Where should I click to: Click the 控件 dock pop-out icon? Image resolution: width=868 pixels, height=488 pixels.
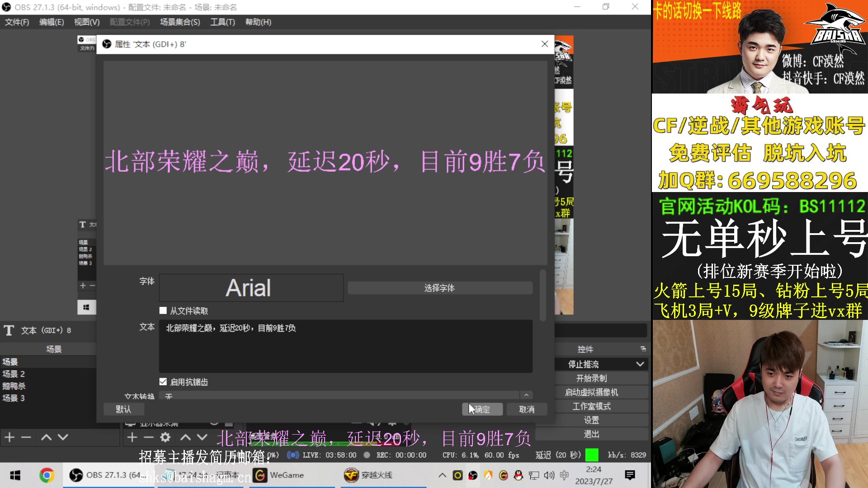[643, 349]
